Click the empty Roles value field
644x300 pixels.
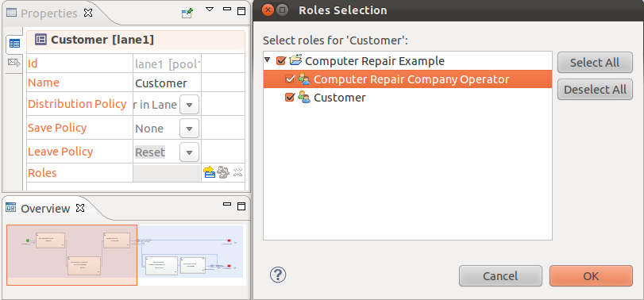[167, 173]
